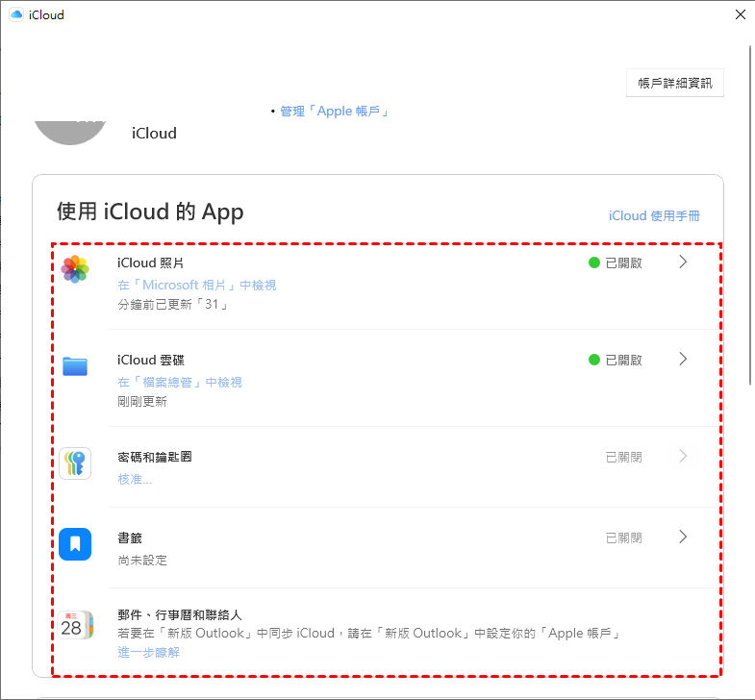
Task: Click the Passwords and Keychain keys icon
Action: pyautogui.click(x=75, y=463)
